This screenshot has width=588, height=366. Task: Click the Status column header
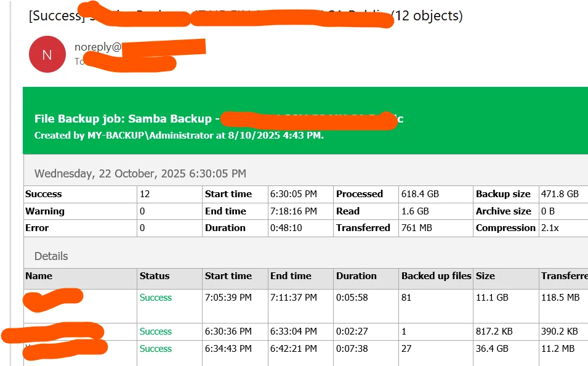tap(155, 276)
